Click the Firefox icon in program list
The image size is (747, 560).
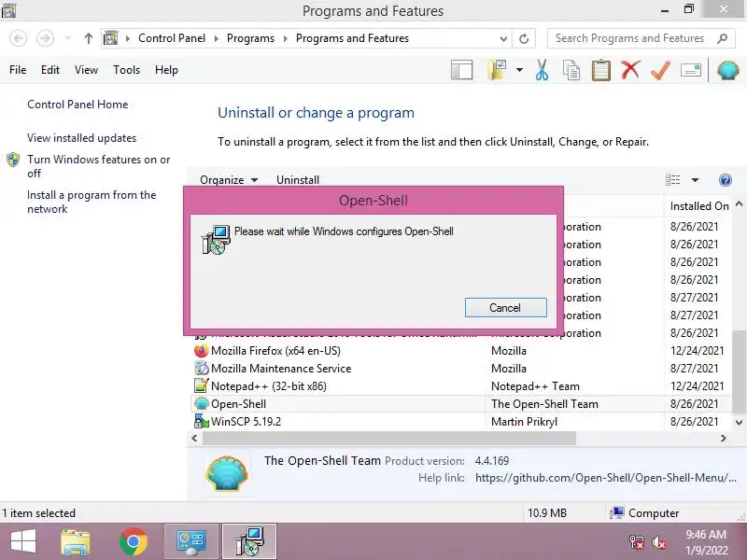[x=201, y=351]
